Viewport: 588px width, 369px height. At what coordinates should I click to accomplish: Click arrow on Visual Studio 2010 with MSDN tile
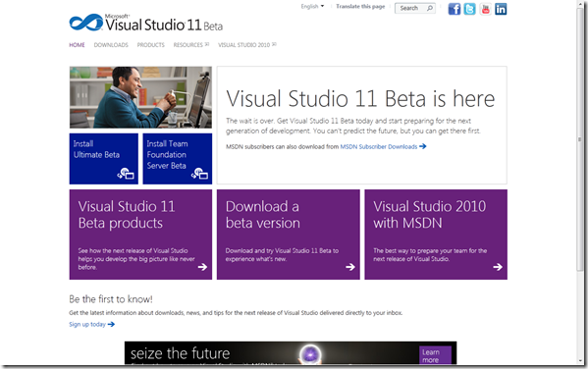[x=498, y=267]
